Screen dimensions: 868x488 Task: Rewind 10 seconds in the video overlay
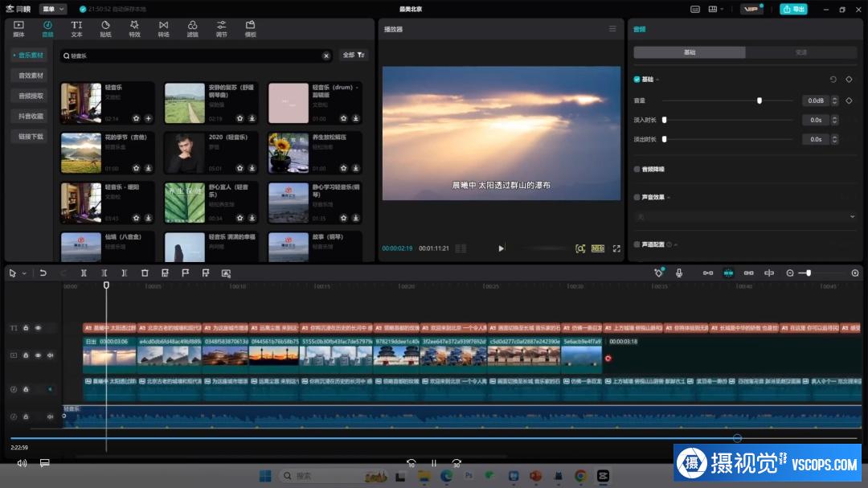[x=411, y=463]
